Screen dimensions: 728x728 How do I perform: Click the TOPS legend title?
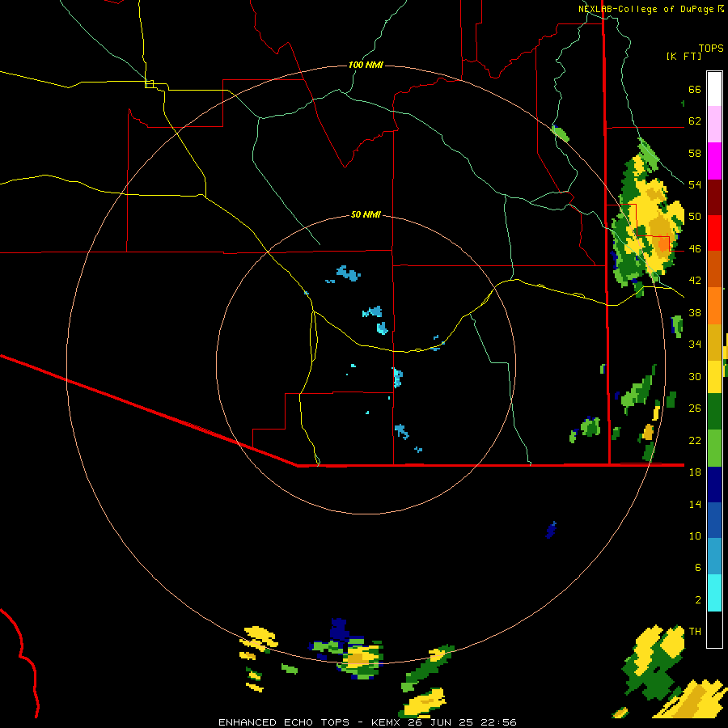coord(711,49)
